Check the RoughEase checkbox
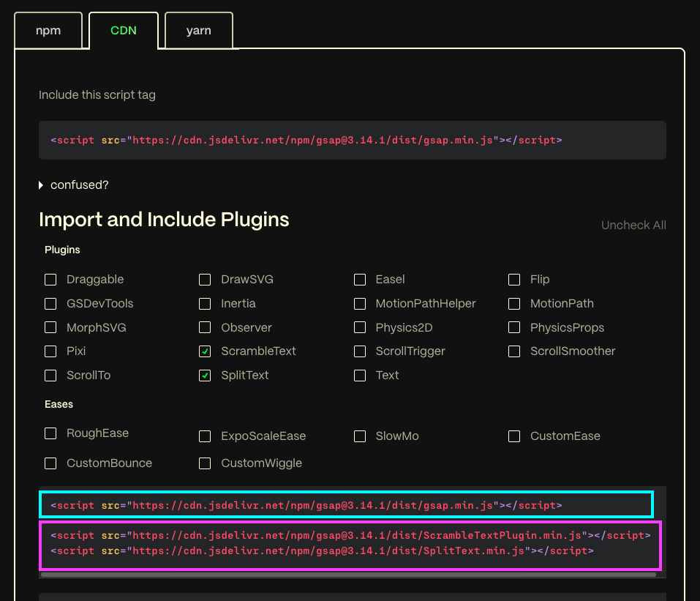Viewport: 700px width, 601px height. tap(50, 433)
